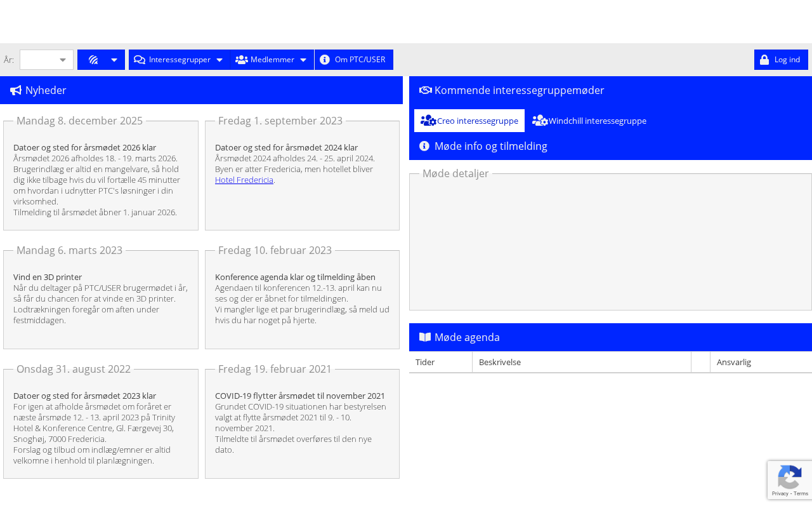
Task: Click the Interessegrupper chat bubbles icon
Action: click(x=140, y=60)
